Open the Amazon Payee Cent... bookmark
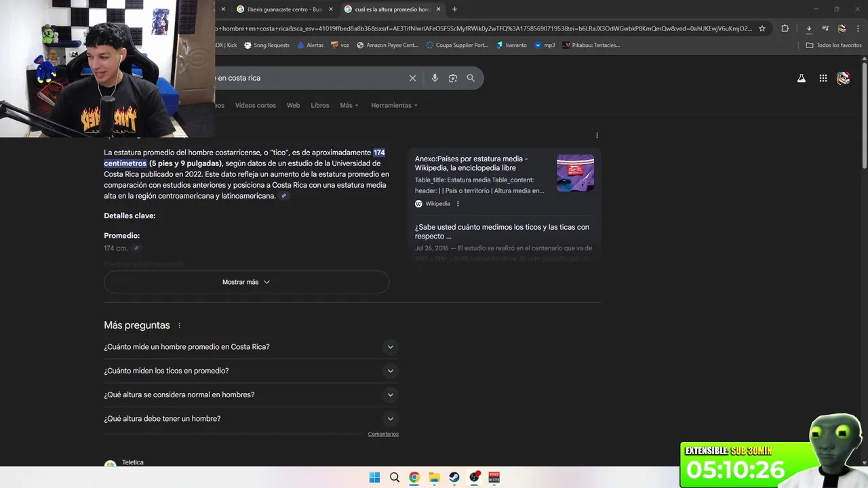Image resolution: width=868 pixels, height=488 pixels. (x=388, y=45)
